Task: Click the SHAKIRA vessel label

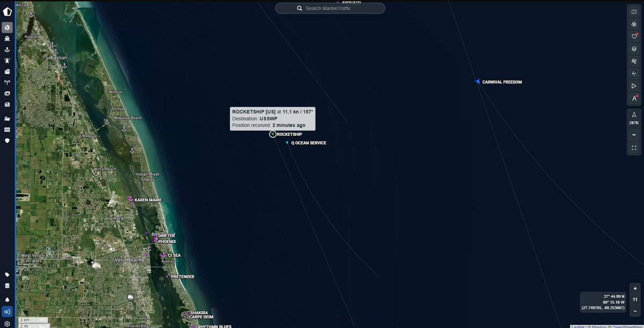Action: [199, 312]
